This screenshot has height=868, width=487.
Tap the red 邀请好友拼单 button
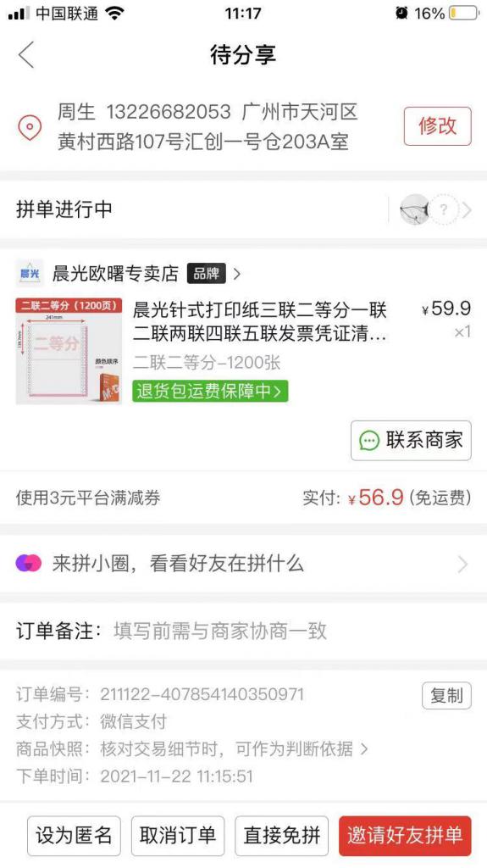point(405,836)
